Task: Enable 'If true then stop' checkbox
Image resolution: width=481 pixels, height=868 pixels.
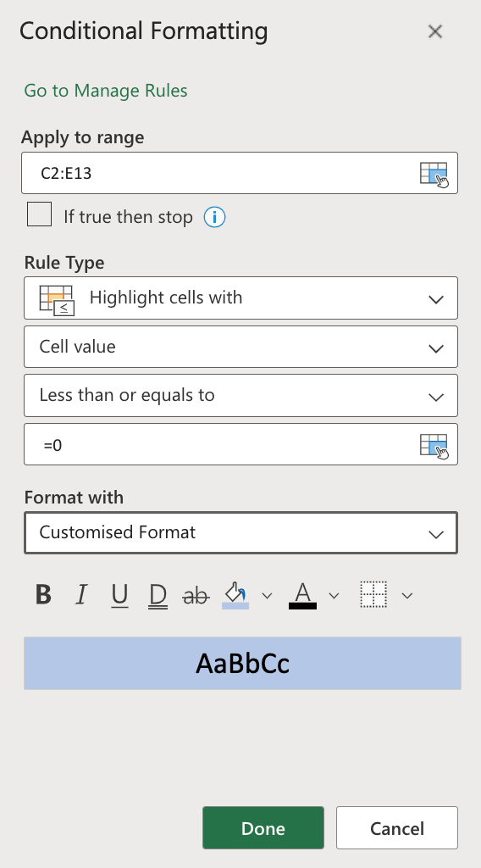Action: (x=39, y=214)
